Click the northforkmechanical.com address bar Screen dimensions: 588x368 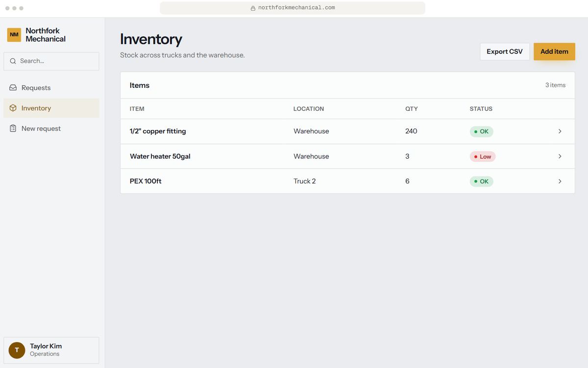[293, 8]
